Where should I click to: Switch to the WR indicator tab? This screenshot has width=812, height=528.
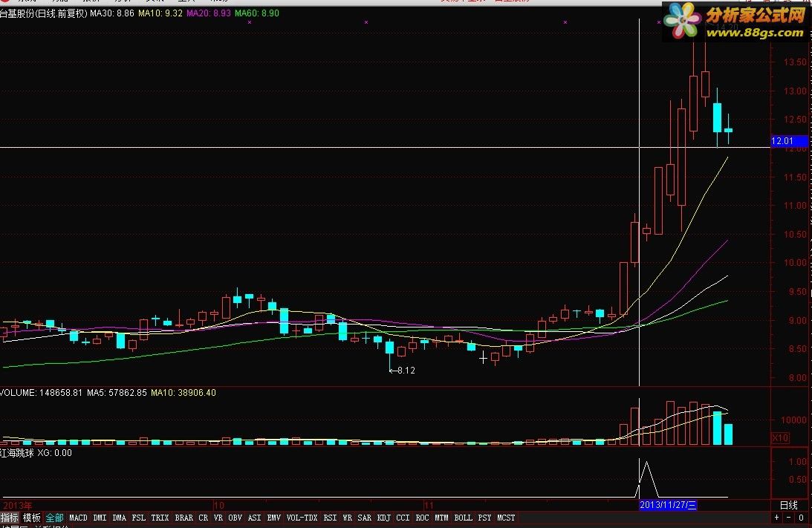click(347, 518)
